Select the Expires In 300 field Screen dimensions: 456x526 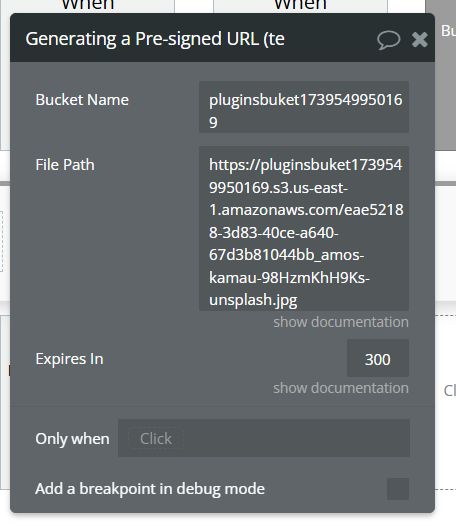click(x=377, y=358)
